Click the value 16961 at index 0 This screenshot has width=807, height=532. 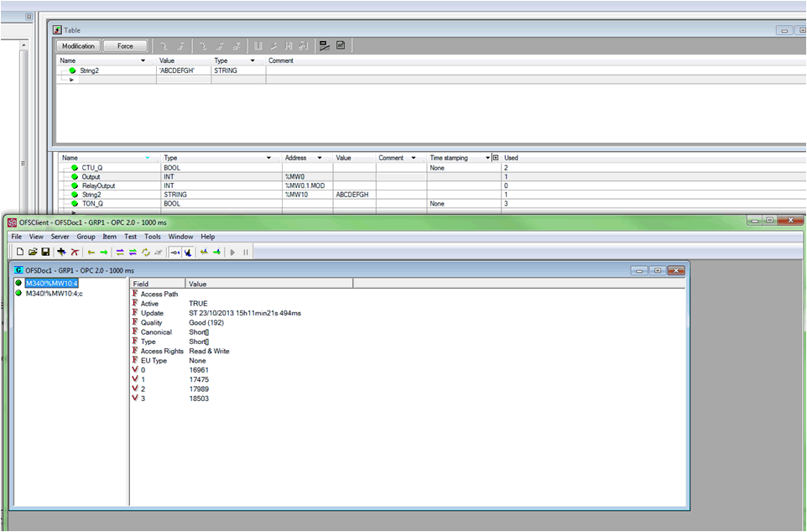199,370
